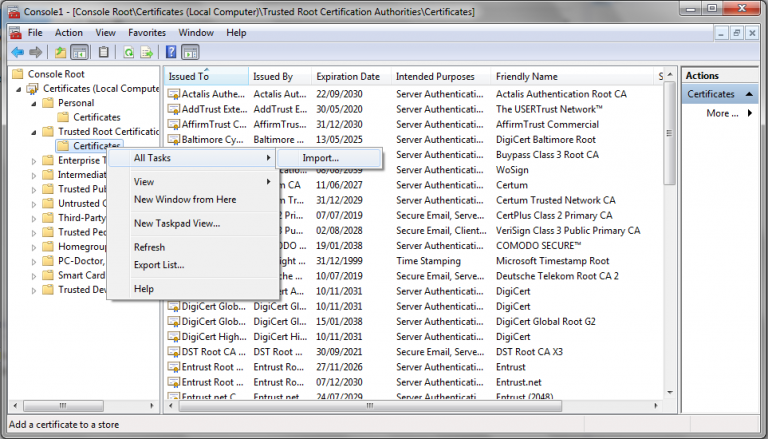Click folder icon of PC-Doctor store

(x=48, y=261)
